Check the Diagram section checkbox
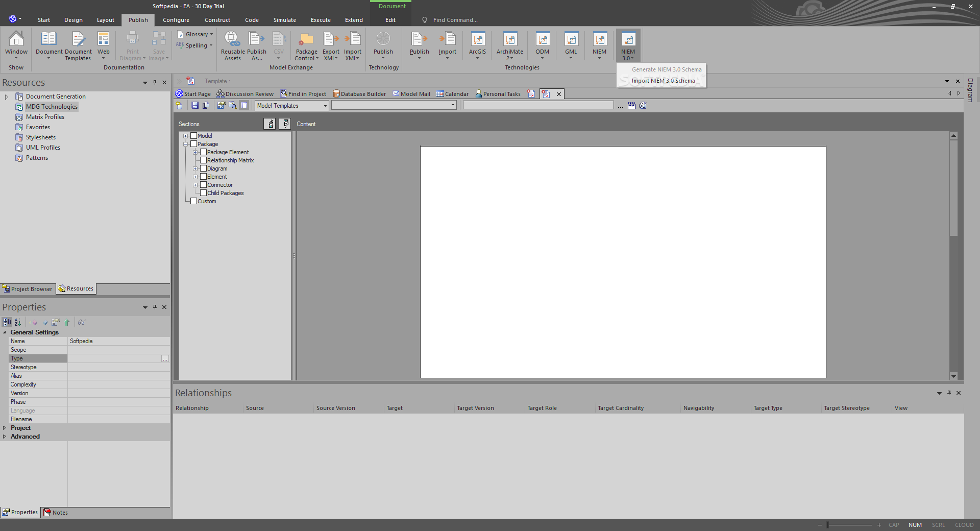 point(204,168)
